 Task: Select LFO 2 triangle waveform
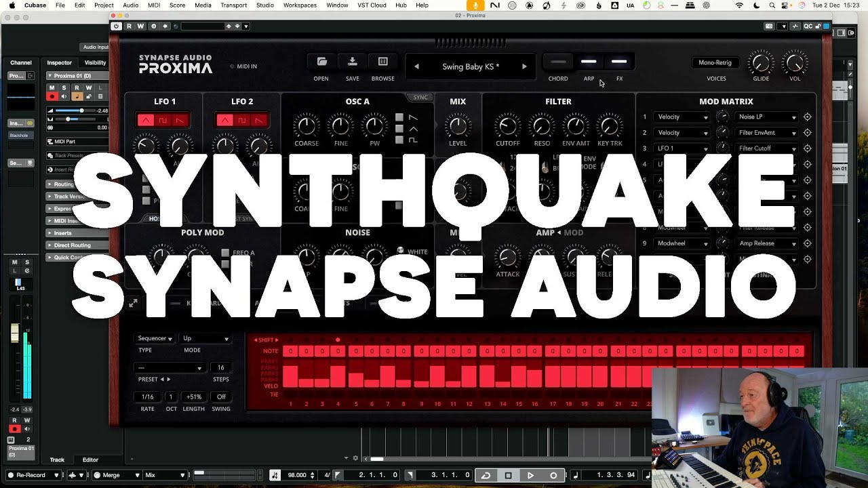[224, 121]
